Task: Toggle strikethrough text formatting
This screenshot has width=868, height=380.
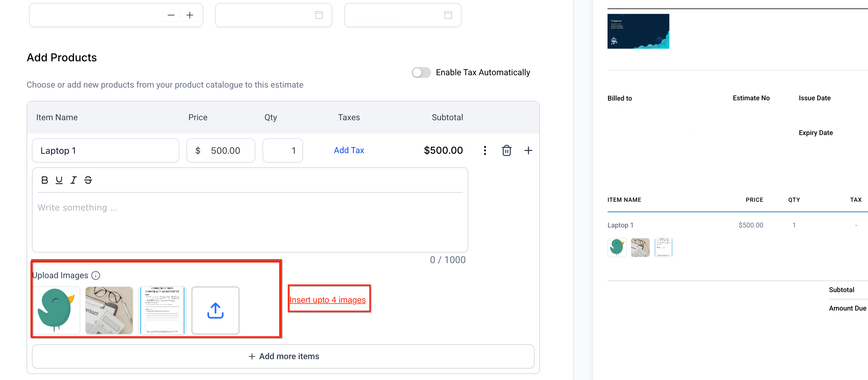Action: pyautogui.click(x=88, y=180)
